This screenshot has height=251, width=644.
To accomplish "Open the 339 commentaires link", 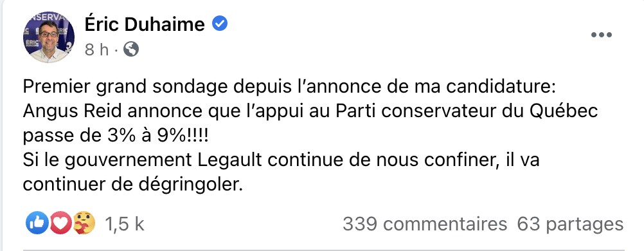I will pos(425,224).
